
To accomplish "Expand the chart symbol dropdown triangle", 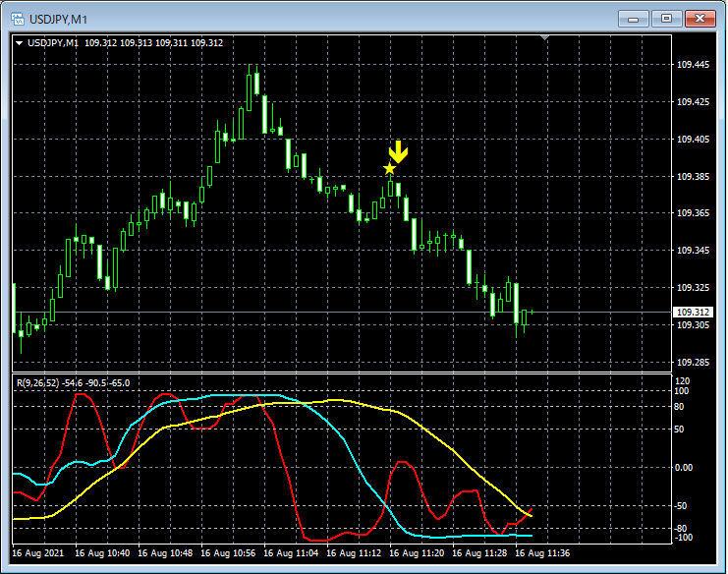I will 19,43.
